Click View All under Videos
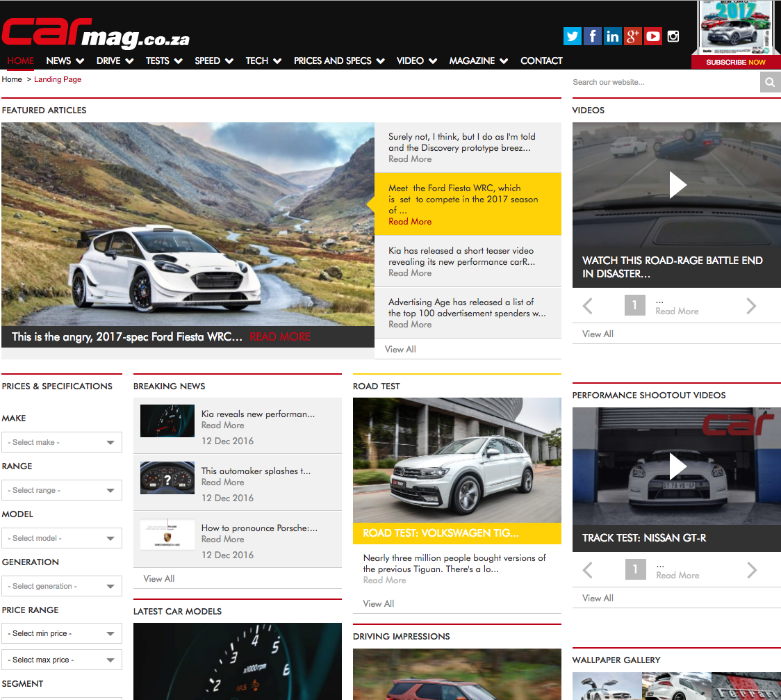Viewport: 781px width, 700px height. coord(598,334)
